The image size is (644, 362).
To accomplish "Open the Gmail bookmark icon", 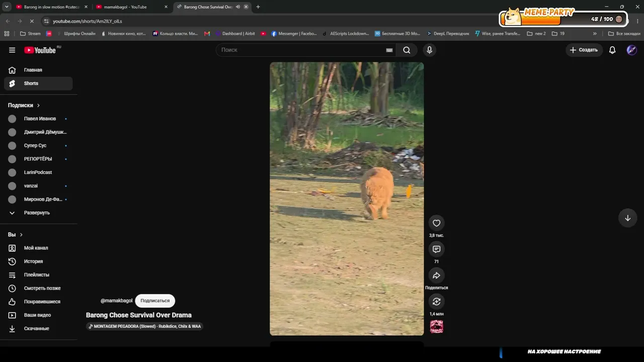I will pos(207,34).
